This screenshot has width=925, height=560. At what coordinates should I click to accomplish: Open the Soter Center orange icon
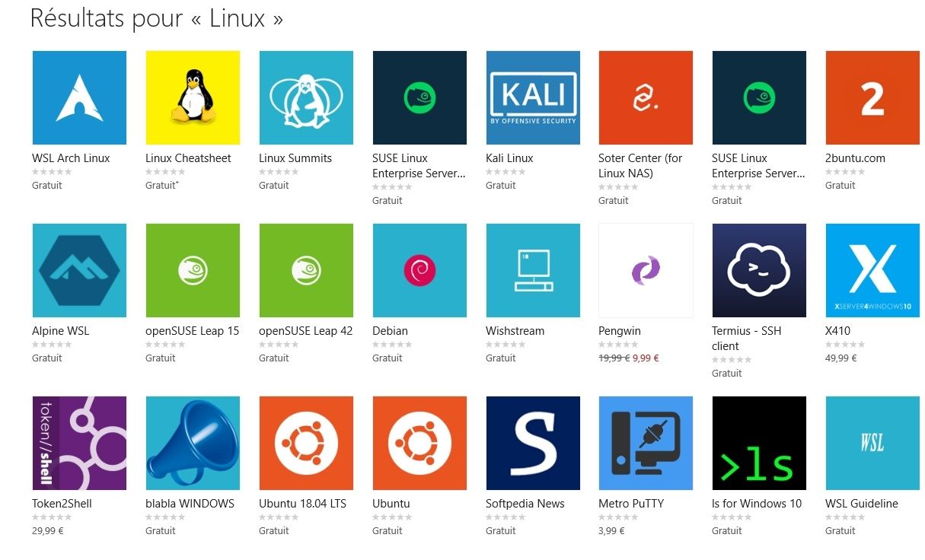[x=646, y=97]
